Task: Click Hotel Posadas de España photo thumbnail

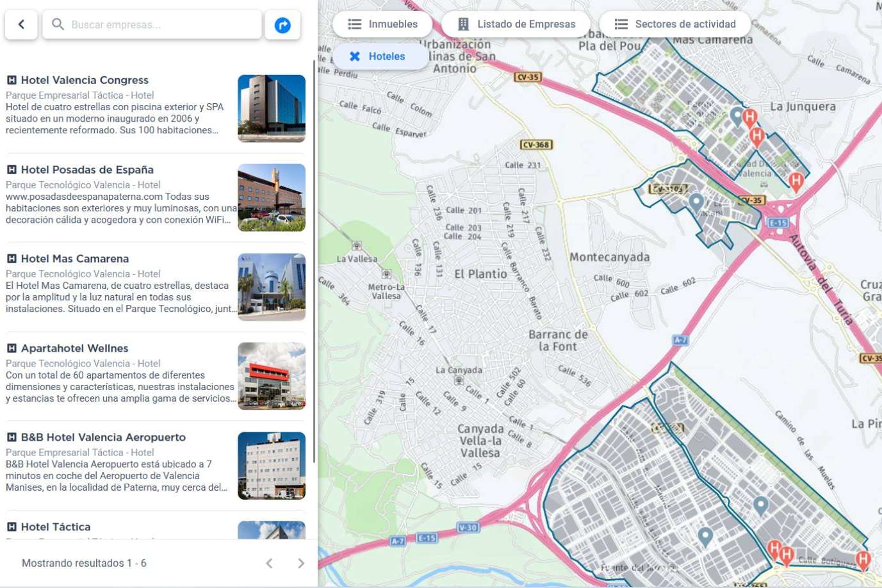Action: point(272,197)
